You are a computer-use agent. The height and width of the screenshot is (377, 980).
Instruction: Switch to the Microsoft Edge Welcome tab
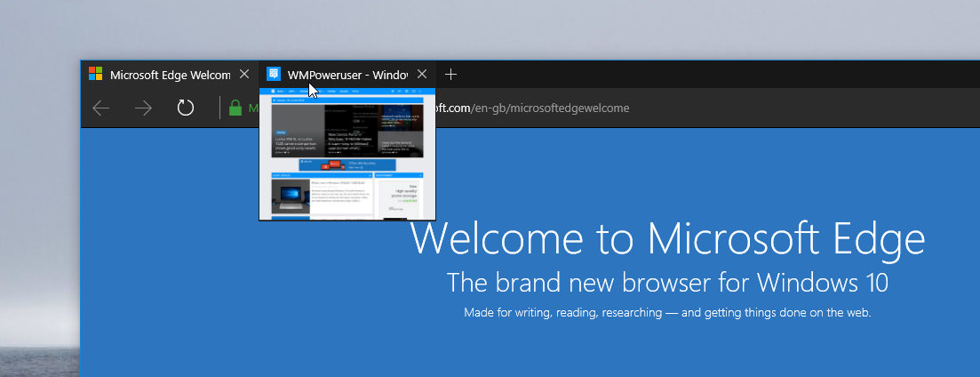170,75
